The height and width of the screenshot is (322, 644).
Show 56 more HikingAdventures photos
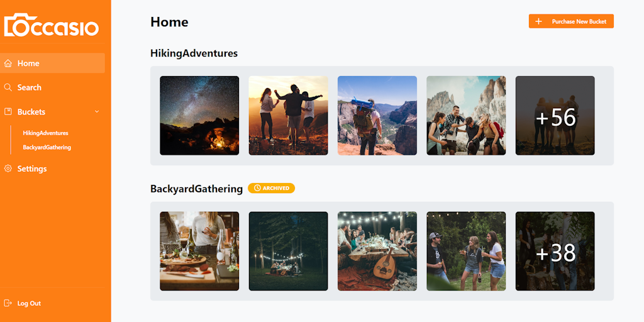pyautogui.click(x=555, y=116)
